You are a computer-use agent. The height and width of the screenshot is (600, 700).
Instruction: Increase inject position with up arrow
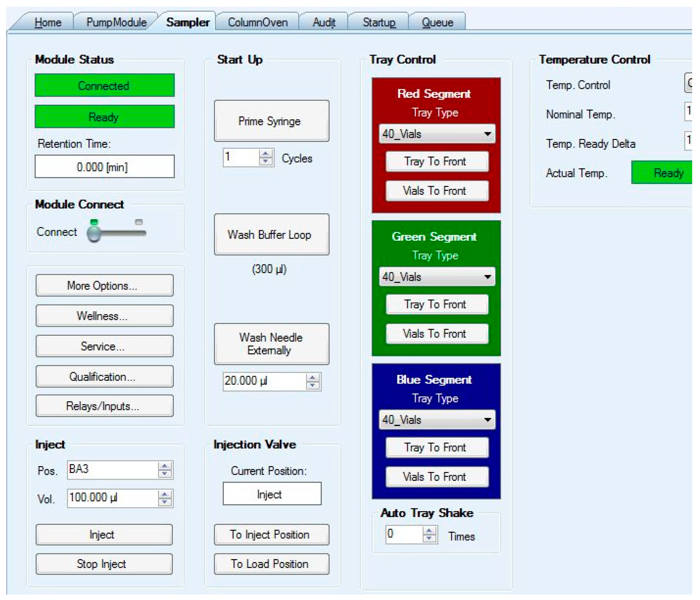[165, 466]
